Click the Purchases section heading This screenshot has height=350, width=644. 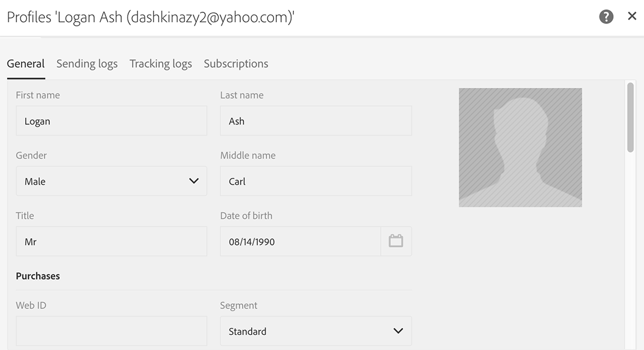(x=38, y=276)
